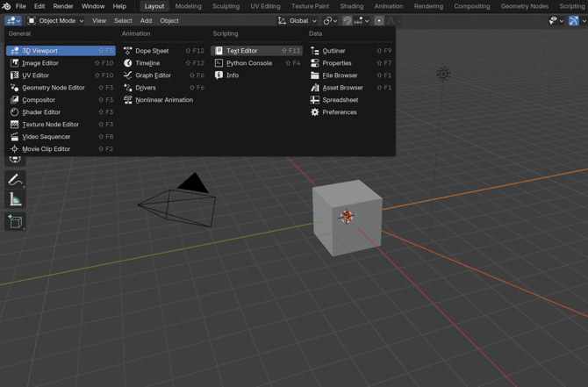Toggle the snapping magnet button
Image resolution: width=588 pixels, height=387 pixels.
coord(348,20)
